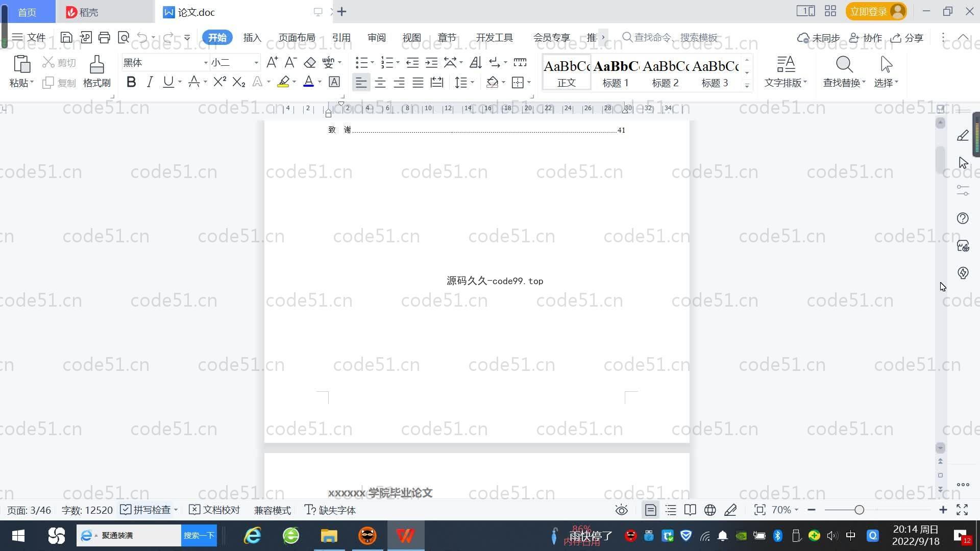Apply the font color A swatch
The image size is (980, 551).
[308, 82]
